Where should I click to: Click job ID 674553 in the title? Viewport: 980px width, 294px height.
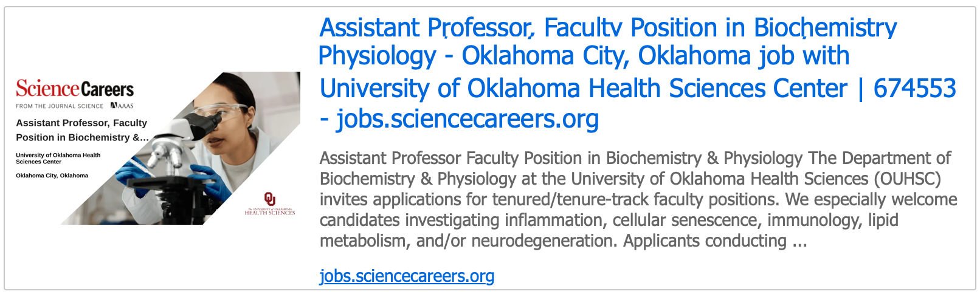pyautogui.click(x=914, y=89)
